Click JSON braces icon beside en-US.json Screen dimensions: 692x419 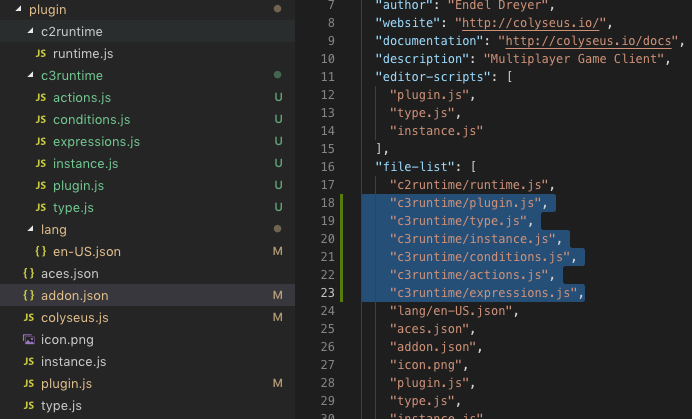pyautogui.click(x=41, y=251)
